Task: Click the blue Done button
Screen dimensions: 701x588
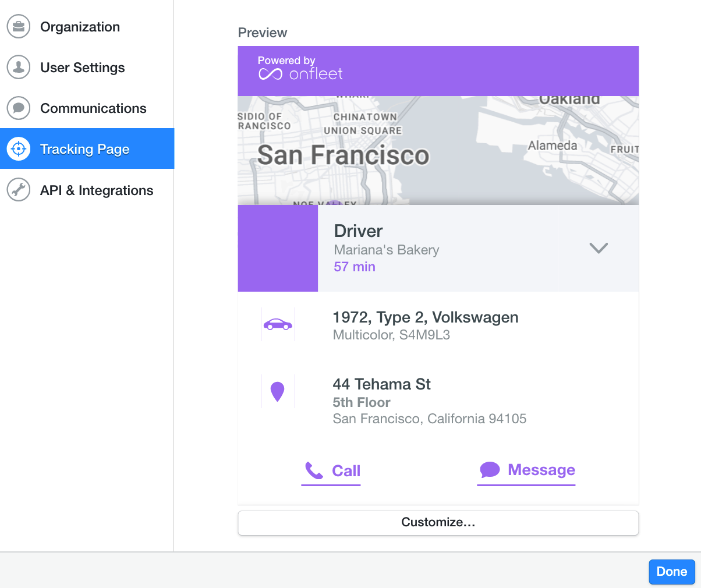Action: (x=671, y=572)
